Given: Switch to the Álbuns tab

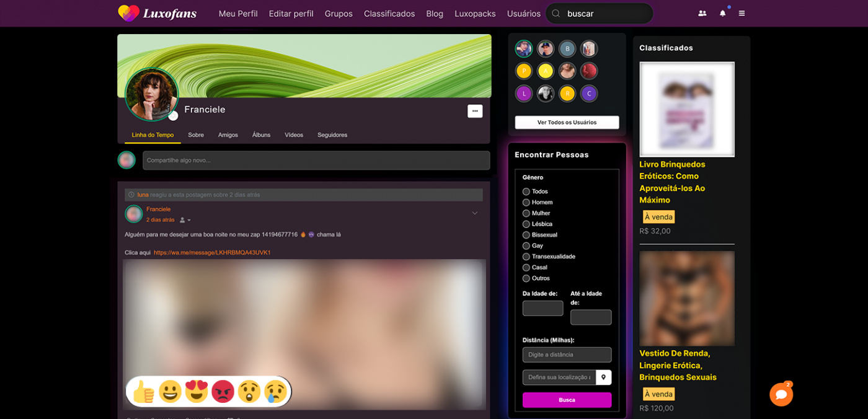Looking at the screenshot, I should 262,135.
